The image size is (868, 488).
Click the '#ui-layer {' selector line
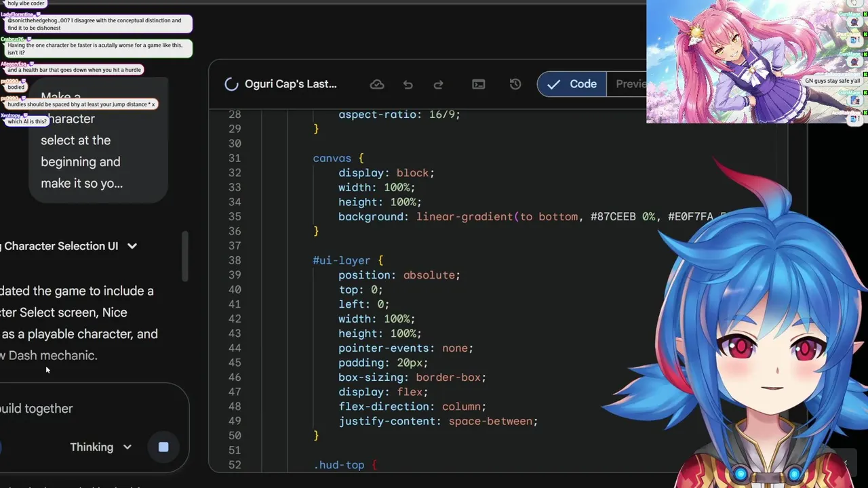tap(348, 260)
